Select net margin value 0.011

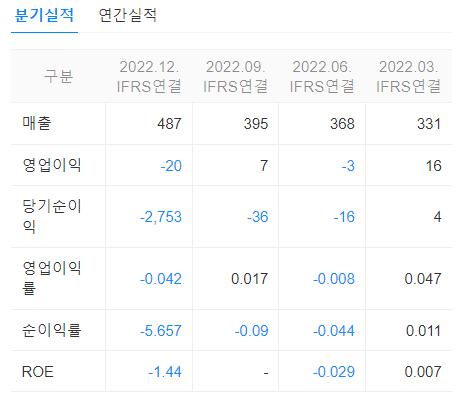pos(423,331)
